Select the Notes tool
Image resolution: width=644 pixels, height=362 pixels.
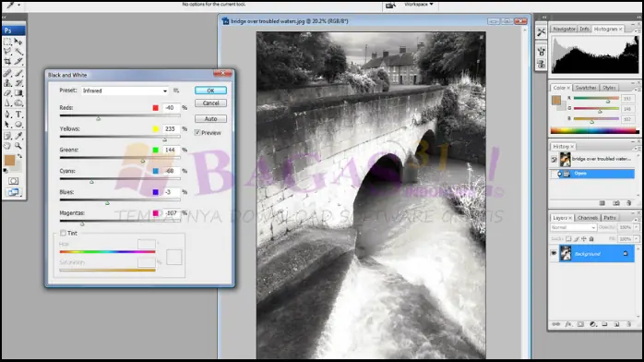[x=7, y=136]
